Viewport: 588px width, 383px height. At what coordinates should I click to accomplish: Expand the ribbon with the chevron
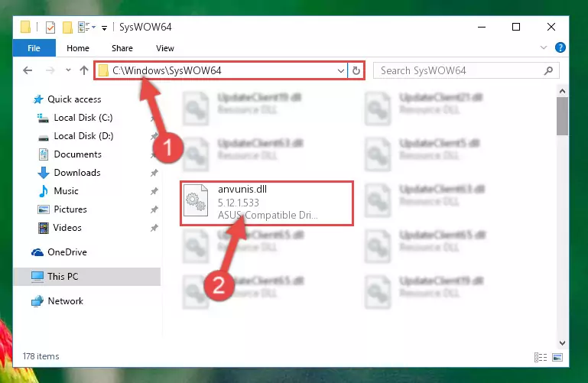tap(544, 47)
